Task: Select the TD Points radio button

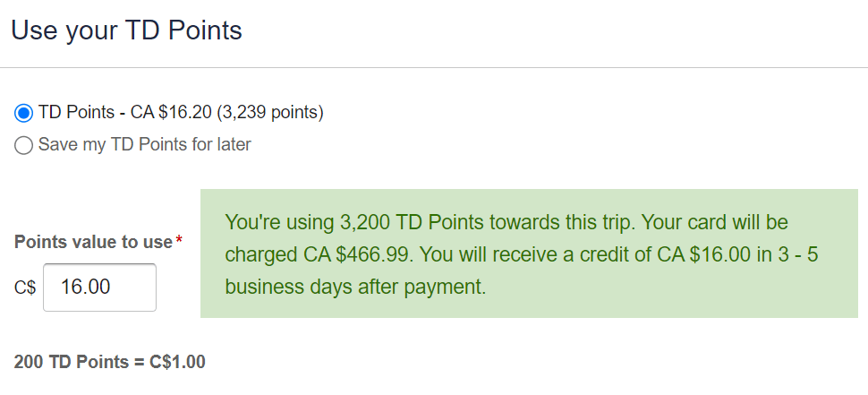Action: tap(24, 113)
